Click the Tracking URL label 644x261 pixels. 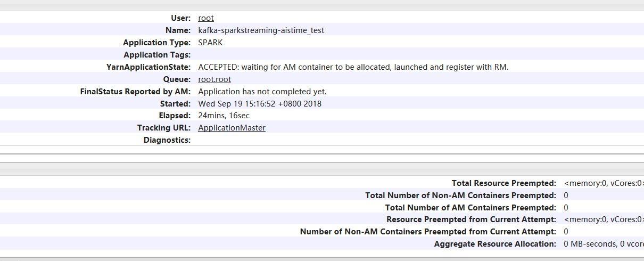pos(164,128)
